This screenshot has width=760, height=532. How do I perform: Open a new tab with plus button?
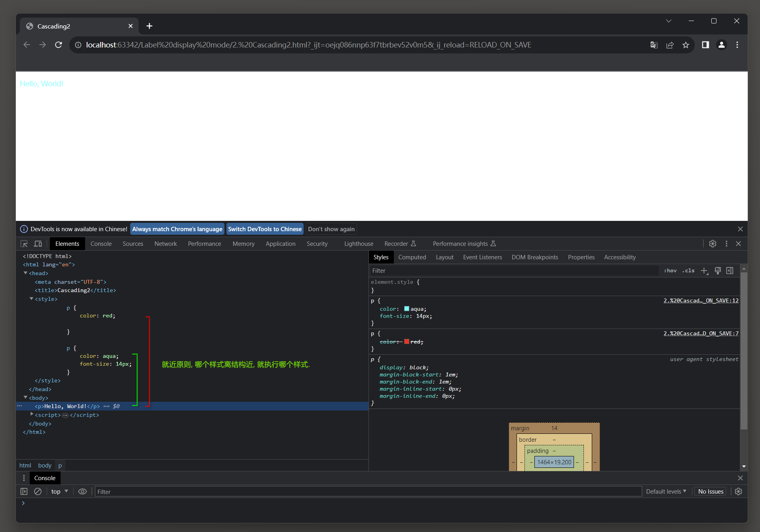tap(149, 26)
